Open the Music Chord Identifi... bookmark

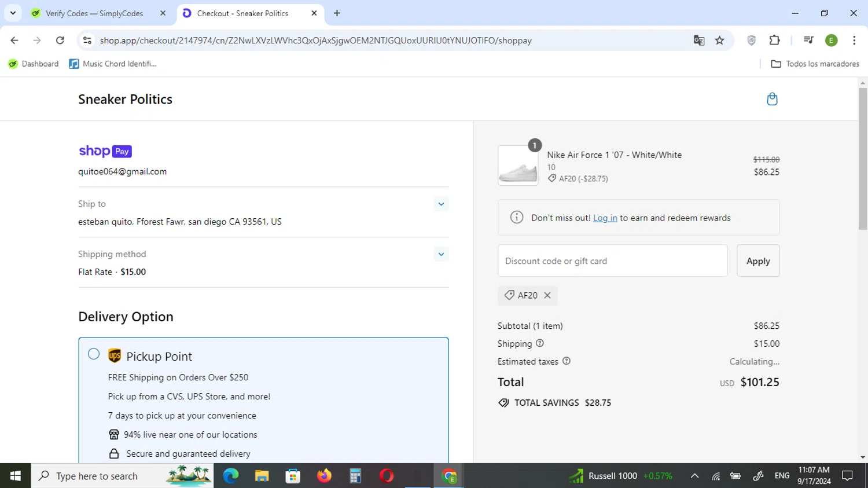point(113,64)
